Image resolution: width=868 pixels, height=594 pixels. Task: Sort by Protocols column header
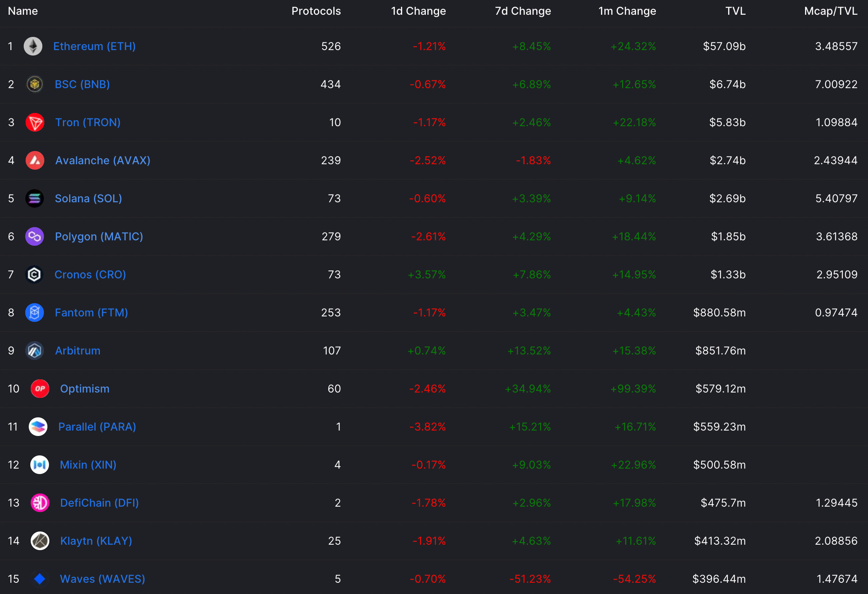pyautogui.click(x=316, y=11)
